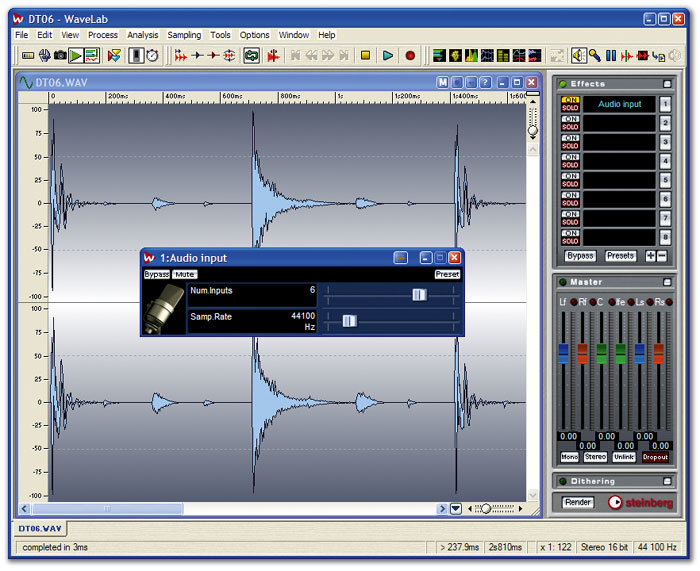Click the multicolor bars analysis meter icon
This screenshot has height=571, width=700.
439,56
